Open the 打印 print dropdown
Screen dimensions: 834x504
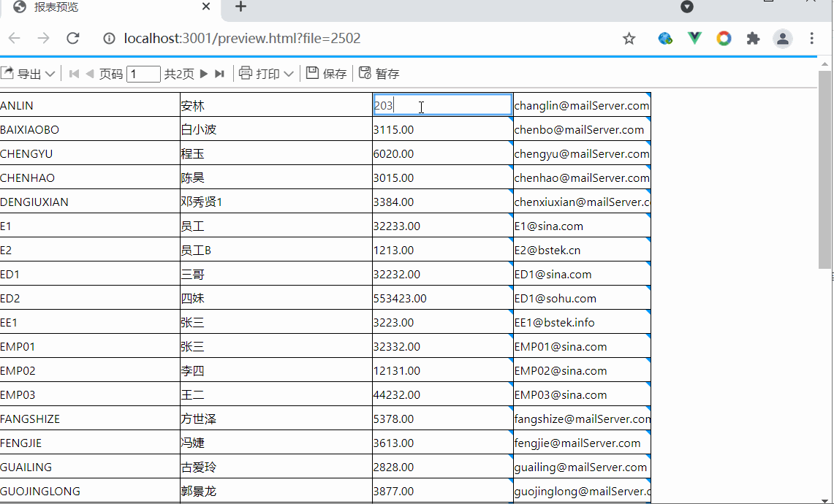point(266,74)
